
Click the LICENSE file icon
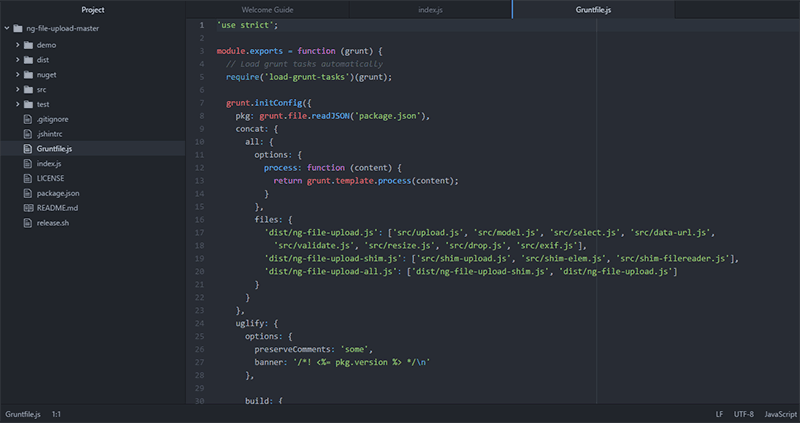tap(28, 178)
